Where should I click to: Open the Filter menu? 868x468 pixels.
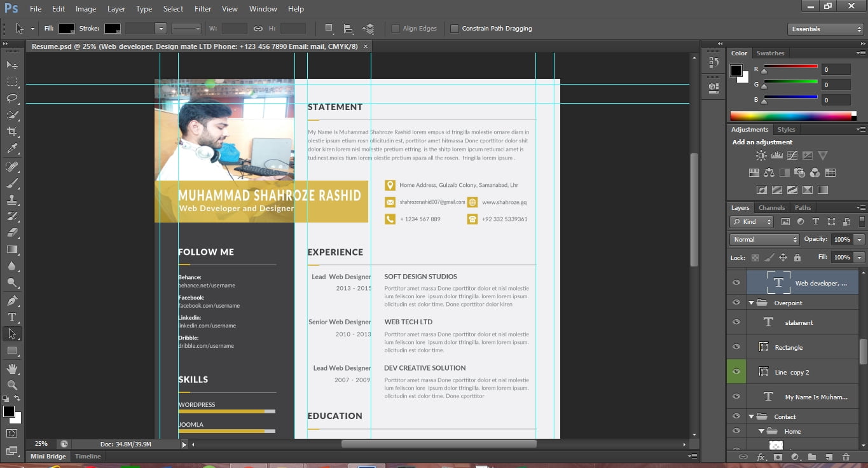pyautogui.click(x=203, y=9)
